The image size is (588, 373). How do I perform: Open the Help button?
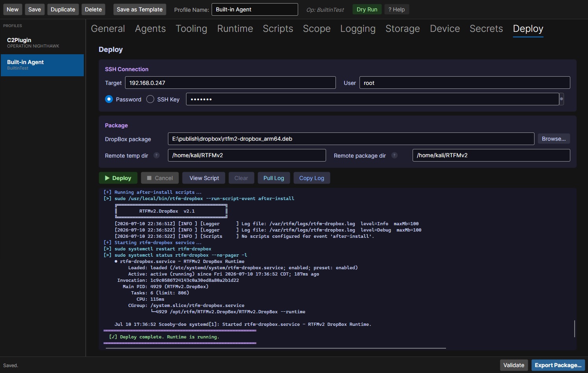pyautogui.click(x=396, y=9)
